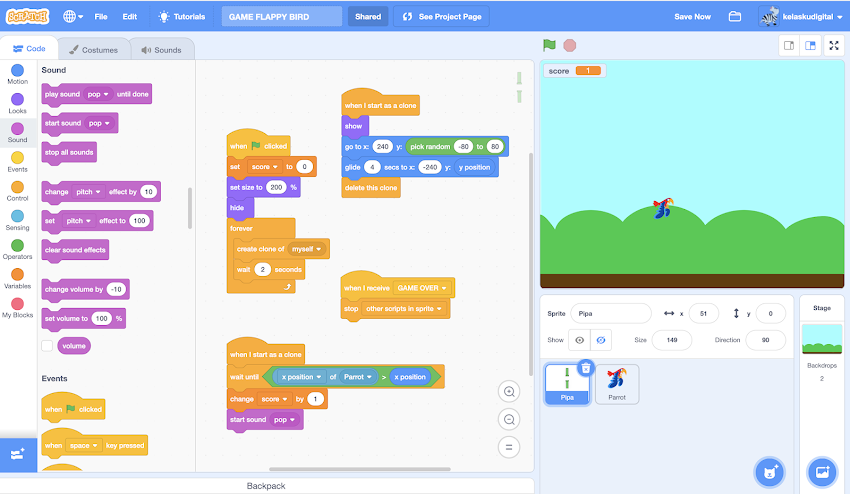Select the Operators block category
This screenshot has height=494, width=850.
click(17, 249)
